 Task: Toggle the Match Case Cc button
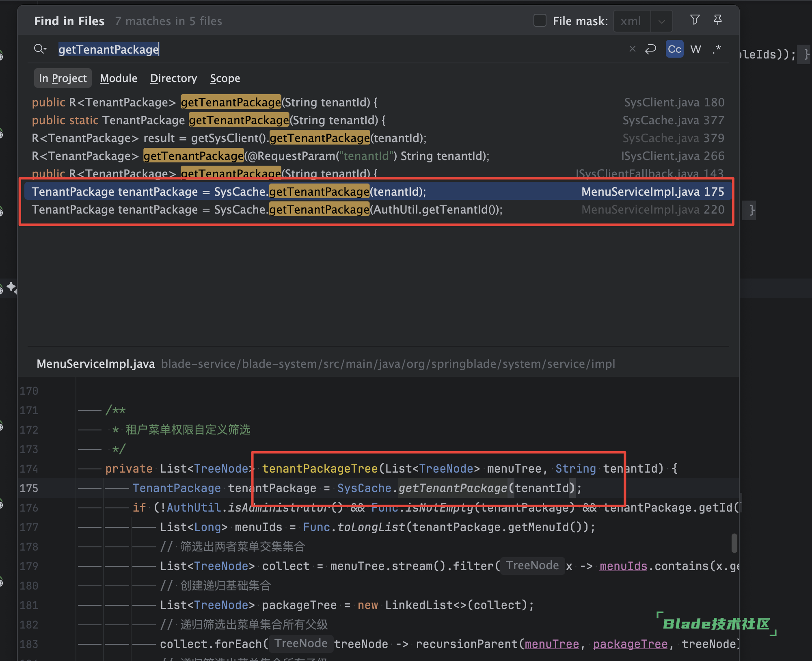click(674, 49)
